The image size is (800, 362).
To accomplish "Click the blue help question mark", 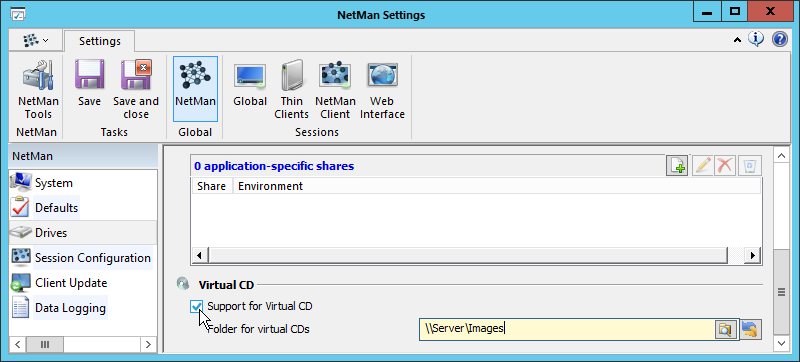I will pos(780,39).
